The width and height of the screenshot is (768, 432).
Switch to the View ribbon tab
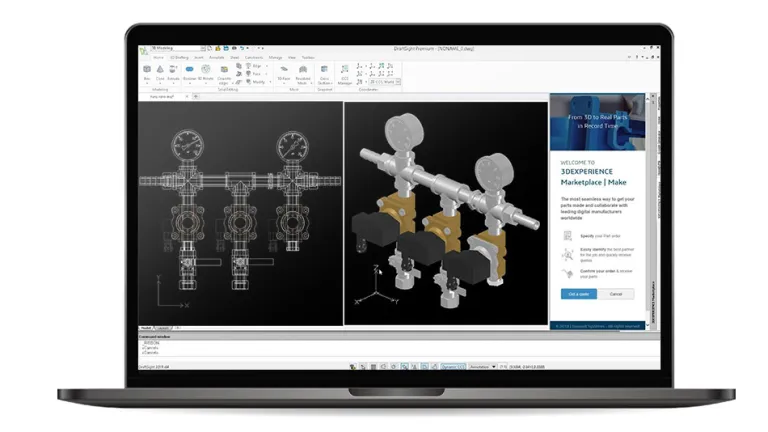click(291, 57)
